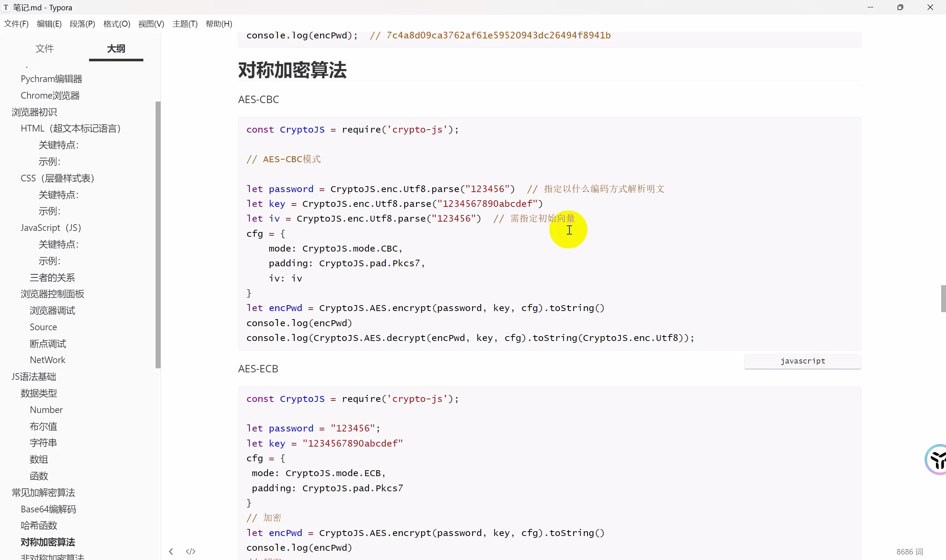This screenshot has width=946, height=560.
Task: Open the javascript language dropdown on code block
Action: (803, 361)
